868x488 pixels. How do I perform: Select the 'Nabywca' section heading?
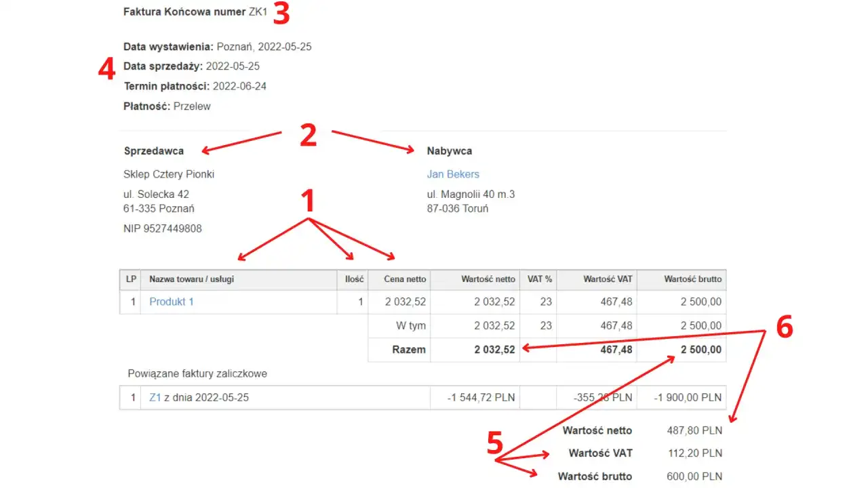pos(449,150)
